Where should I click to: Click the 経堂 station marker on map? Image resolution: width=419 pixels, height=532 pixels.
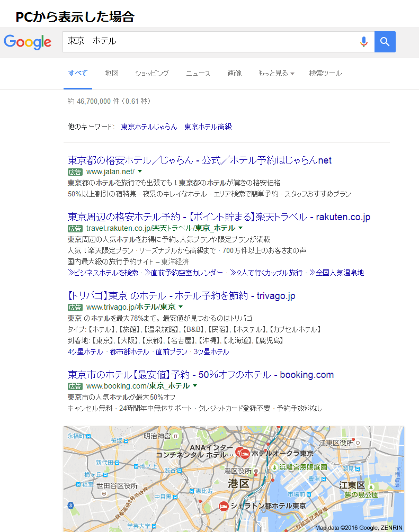(78, 484)
